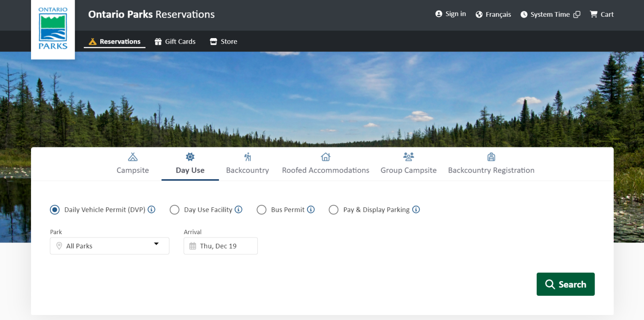Open the shopping Cart
The height and width of the screenshot is (320, 644).
[602, 14]
